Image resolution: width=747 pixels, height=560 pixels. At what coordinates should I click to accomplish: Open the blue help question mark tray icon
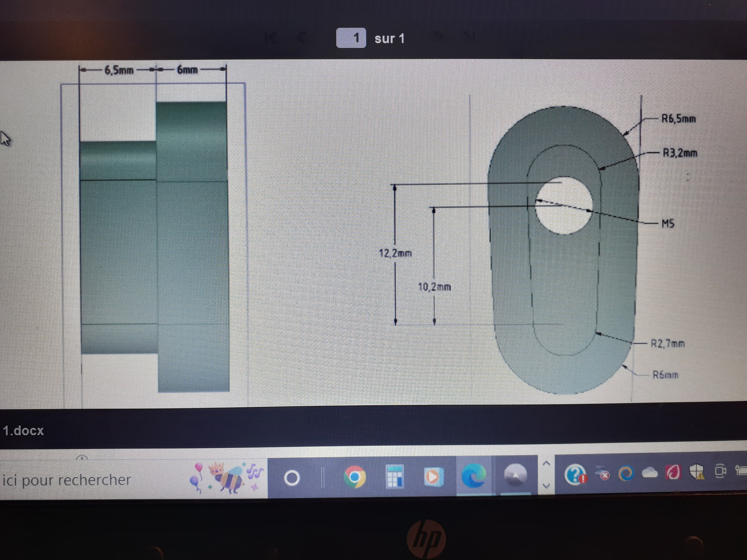pos(576,474)
